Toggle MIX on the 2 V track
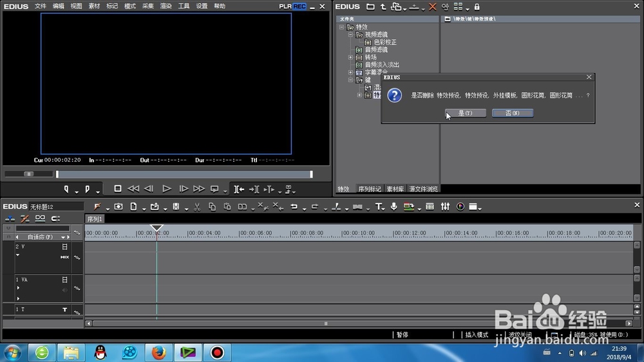This screenshot has width=644, height=362. click(64, 257)
